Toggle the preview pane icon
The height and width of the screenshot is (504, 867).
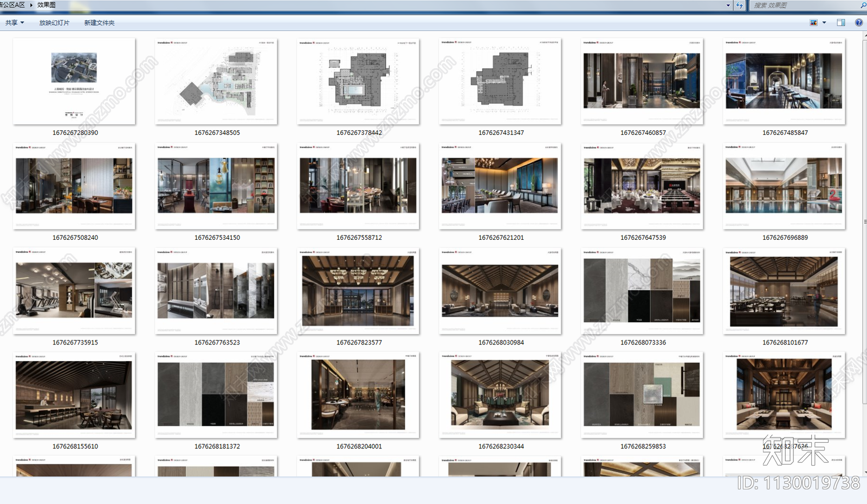[x=841, y=23]
